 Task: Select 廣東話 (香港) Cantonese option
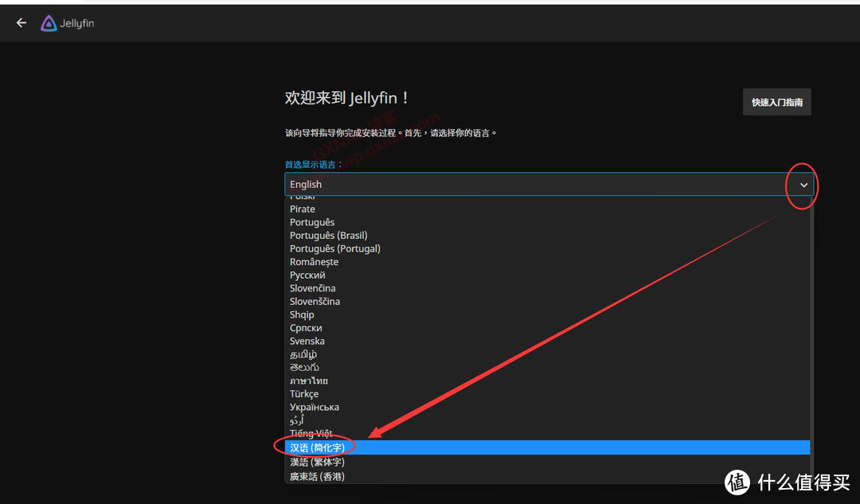547,476
